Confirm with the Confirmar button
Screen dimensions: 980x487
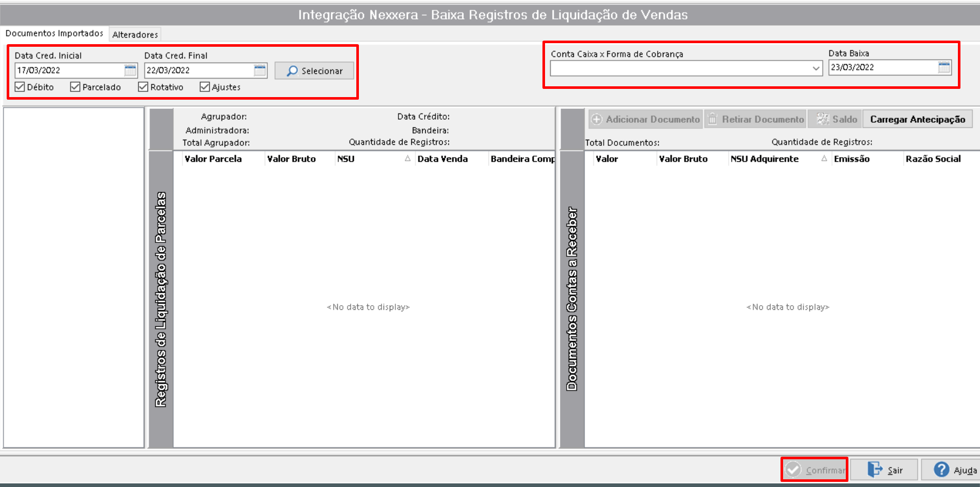point(814,470)
